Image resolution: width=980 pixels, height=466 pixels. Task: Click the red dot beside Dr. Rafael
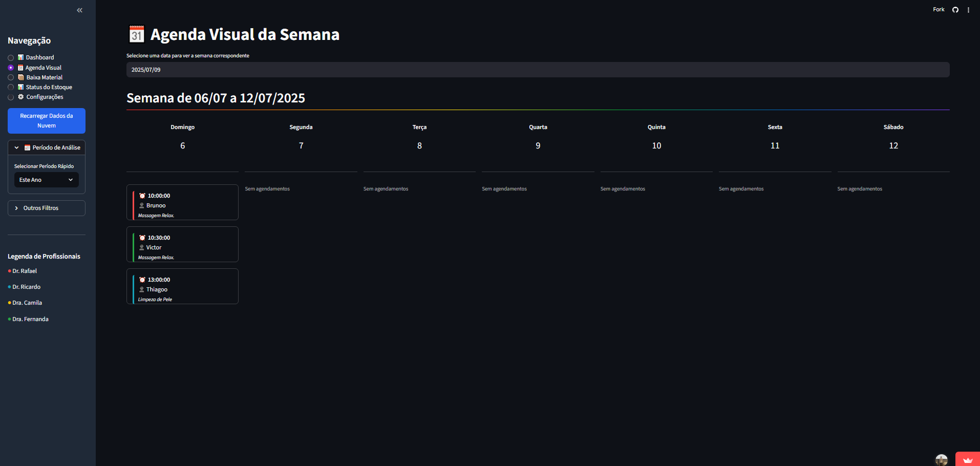click(x=9, y=271)
